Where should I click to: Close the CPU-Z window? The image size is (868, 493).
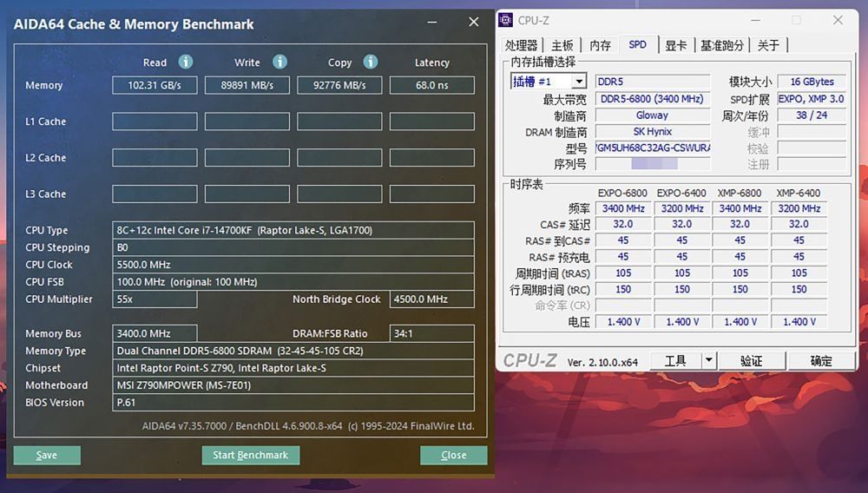click(837, 20)
